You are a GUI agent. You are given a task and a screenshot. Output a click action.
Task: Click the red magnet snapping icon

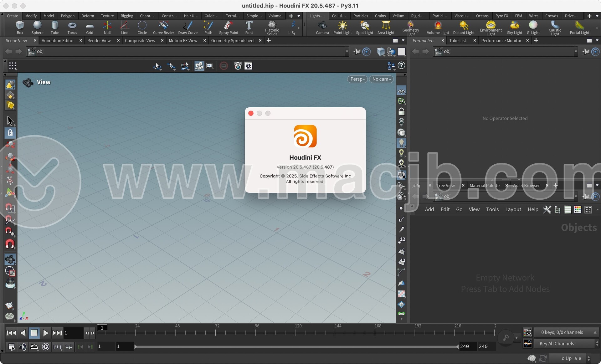tap(10, 244)
